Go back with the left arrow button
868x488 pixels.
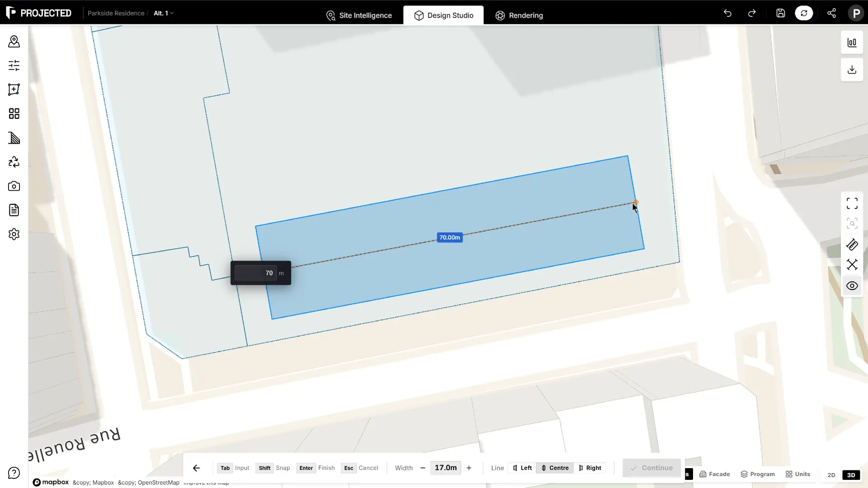(196, 468)
